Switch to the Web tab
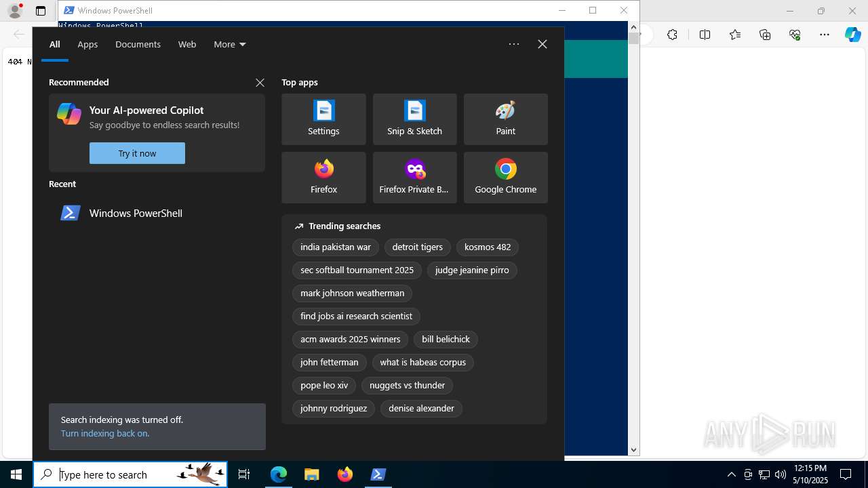Viewport: 868px width, 488px height. click(x=187, y=44)
